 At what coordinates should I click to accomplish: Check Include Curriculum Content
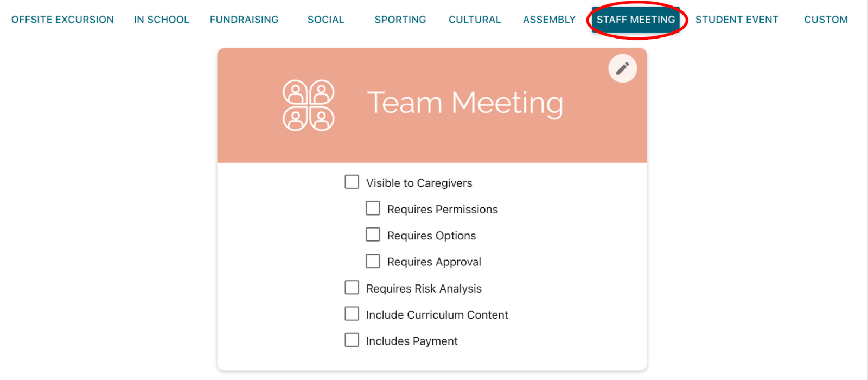[352, 314]
